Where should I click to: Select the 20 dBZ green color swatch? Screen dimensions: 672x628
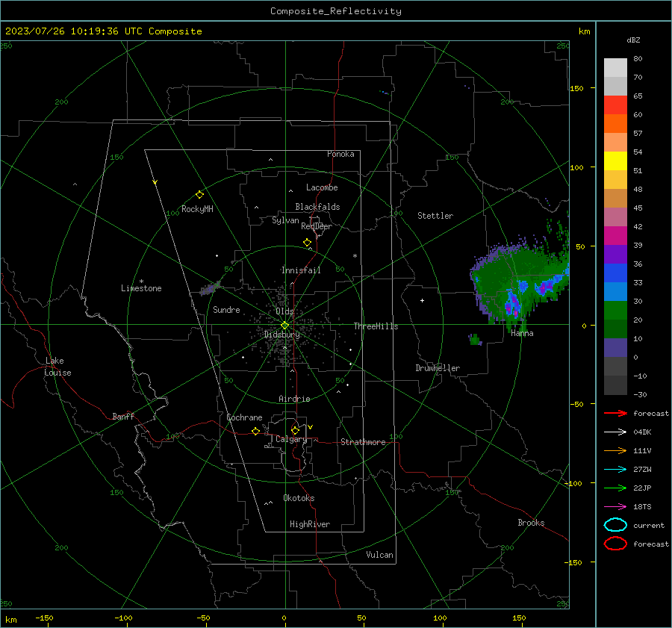(x=615, y=311)
